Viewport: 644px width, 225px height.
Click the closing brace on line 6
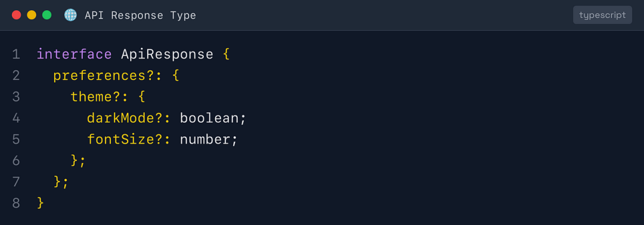click(75, 161)
